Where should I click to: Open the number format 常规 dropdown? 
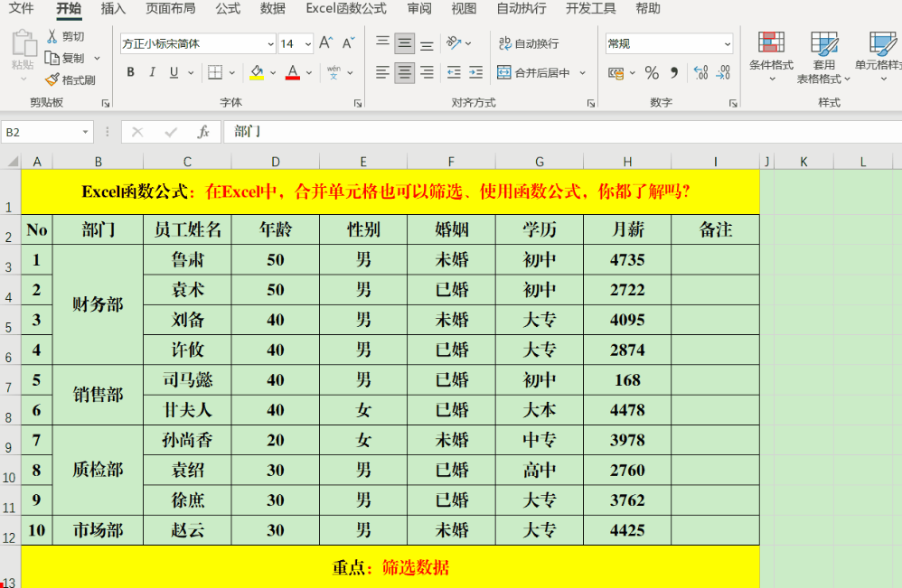pos(728,43)
